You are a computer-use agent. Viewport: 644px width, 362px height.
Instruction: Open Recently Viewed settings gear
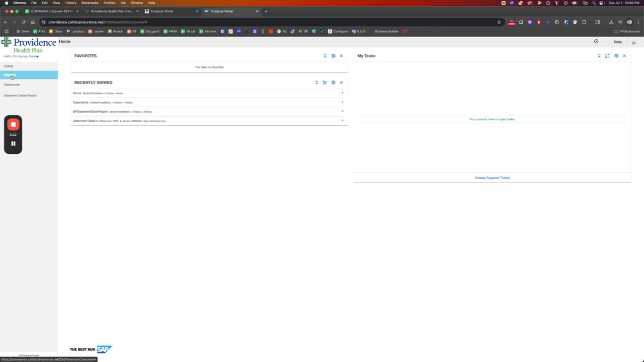coord(333,82)
